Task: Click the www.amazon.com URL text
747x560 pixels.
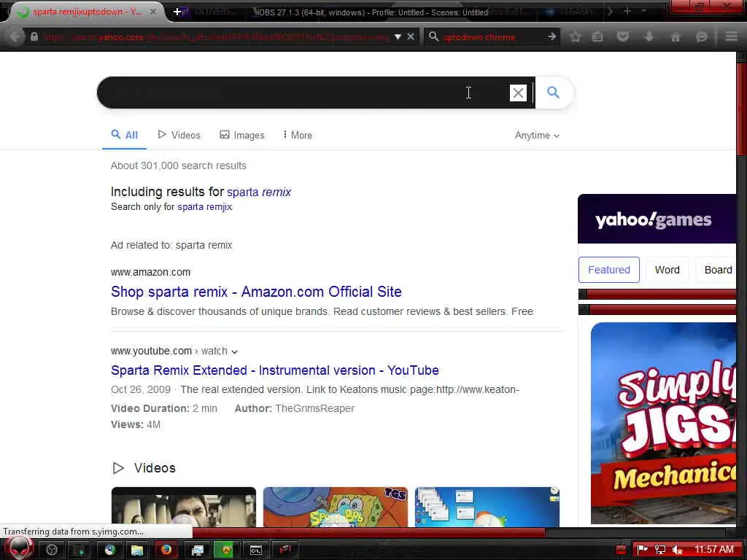Action: (x=150, y=272)
